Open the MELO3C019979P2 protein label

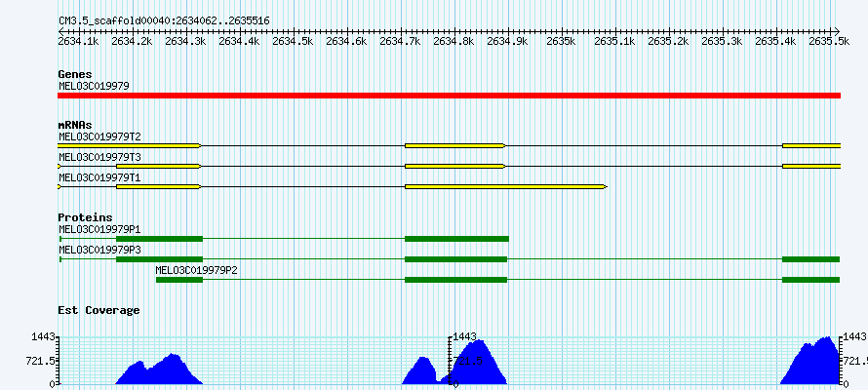coord(196,270)
